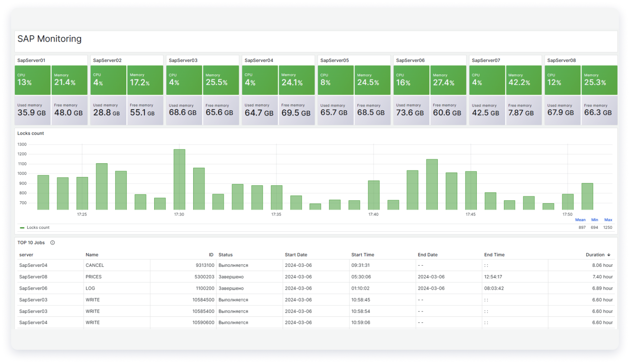Sort the table by Name column
This screenshot has height=364, width=630.
tap(92, 255)
